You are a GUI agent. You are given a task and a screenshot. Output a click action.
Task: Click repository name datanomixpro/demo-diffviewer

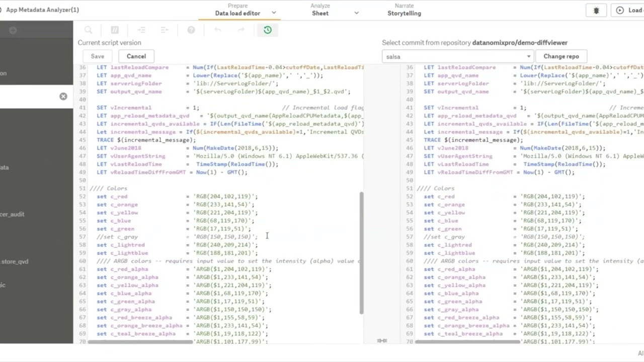tap(520, 43)
